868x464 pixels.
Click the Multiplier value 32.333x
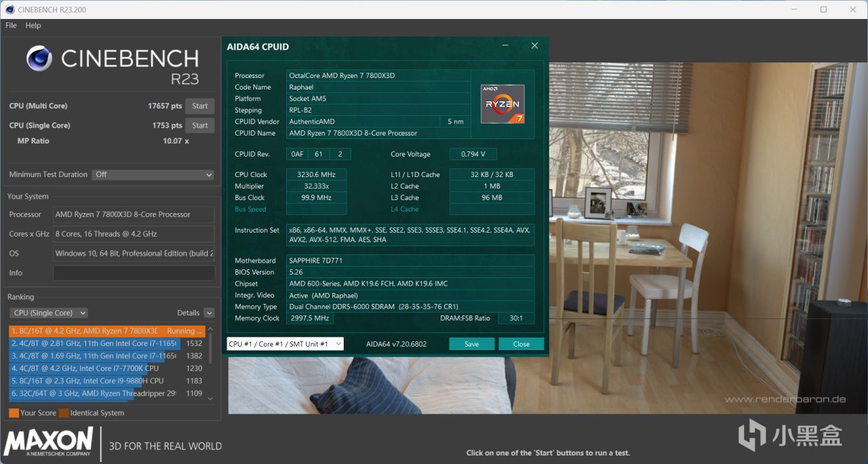(316, 186)
